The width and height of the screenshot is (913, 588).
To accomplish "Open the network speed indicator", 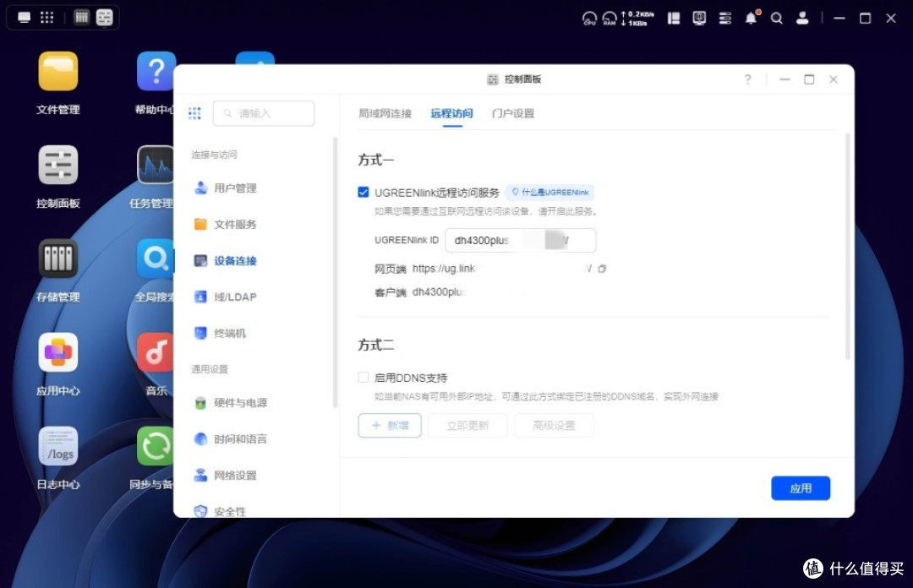I will tap(637, 19).
